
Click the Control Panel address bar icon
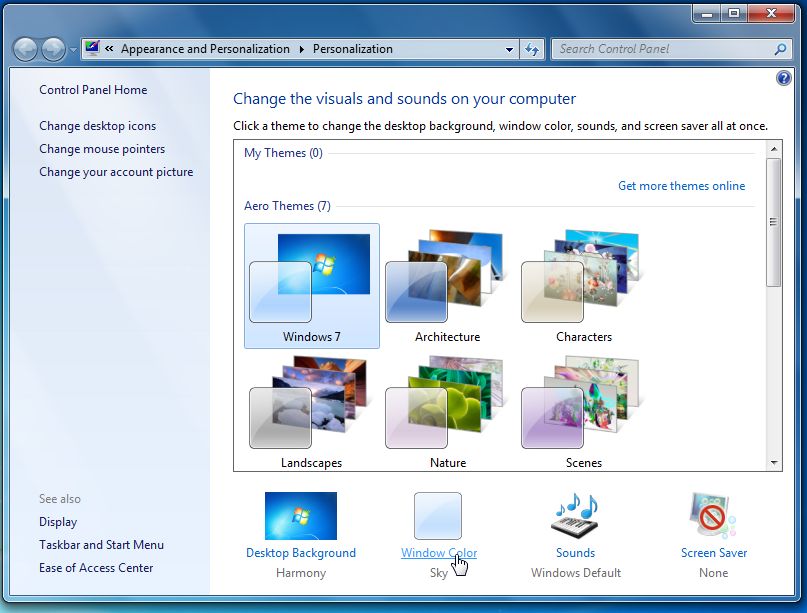[x=92, y=48]
